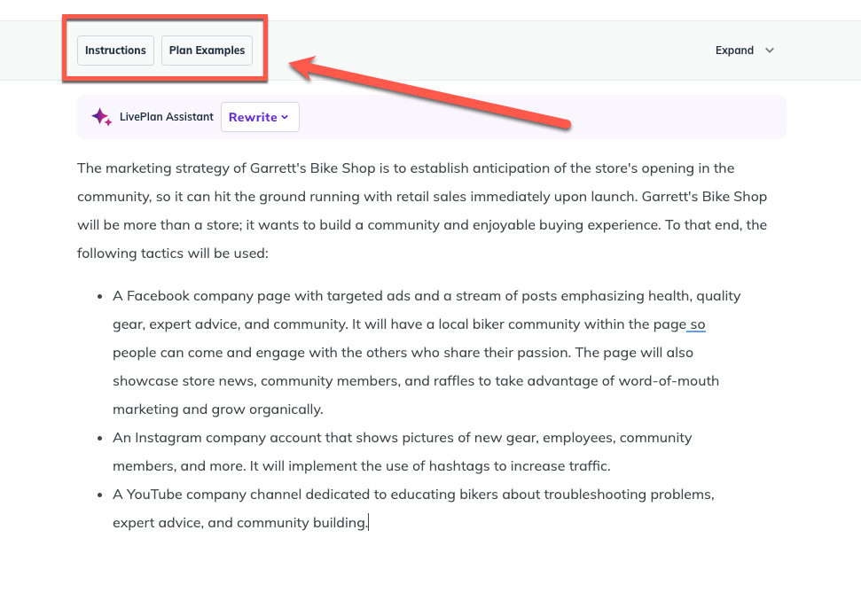This screenshot has width=861, height=616.
Task: Expand the panel using the chevron arrow
Action: [x=770, y=51]
